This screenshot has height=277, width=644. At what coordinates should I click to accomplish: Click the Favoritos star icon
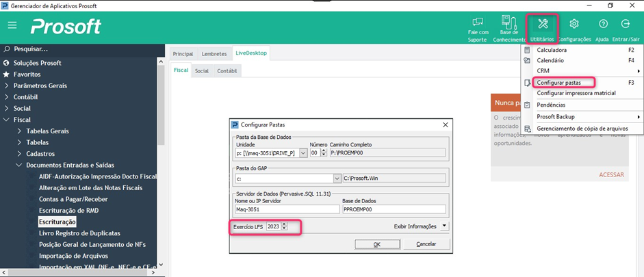[x=6, y=75]
